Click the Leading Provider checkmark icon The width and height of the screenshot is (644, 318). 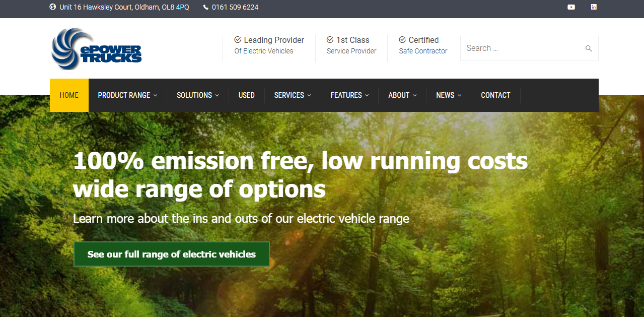(238, 40)
